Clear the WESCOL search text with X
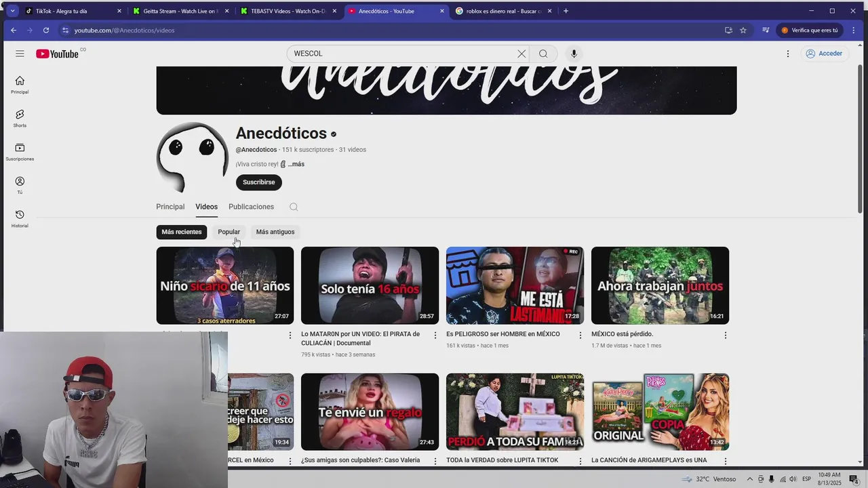The image size is (868, 488). click(x=521, y=54)
